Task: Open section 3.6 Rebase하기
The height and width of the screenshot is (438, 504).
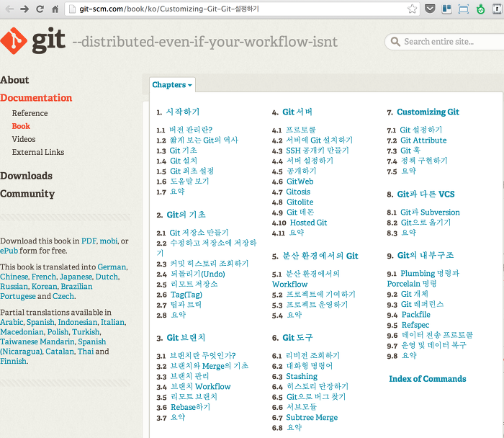Action: coord(190,407)
